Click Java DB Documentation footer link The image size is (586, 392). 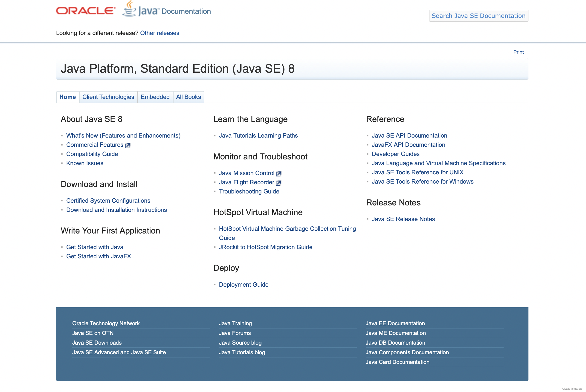pyautogui.click(x=395, y=343)
